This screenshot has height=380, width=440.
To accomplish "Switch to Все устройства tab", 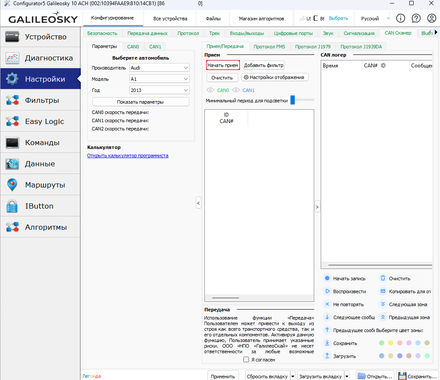I will point(170,19).
